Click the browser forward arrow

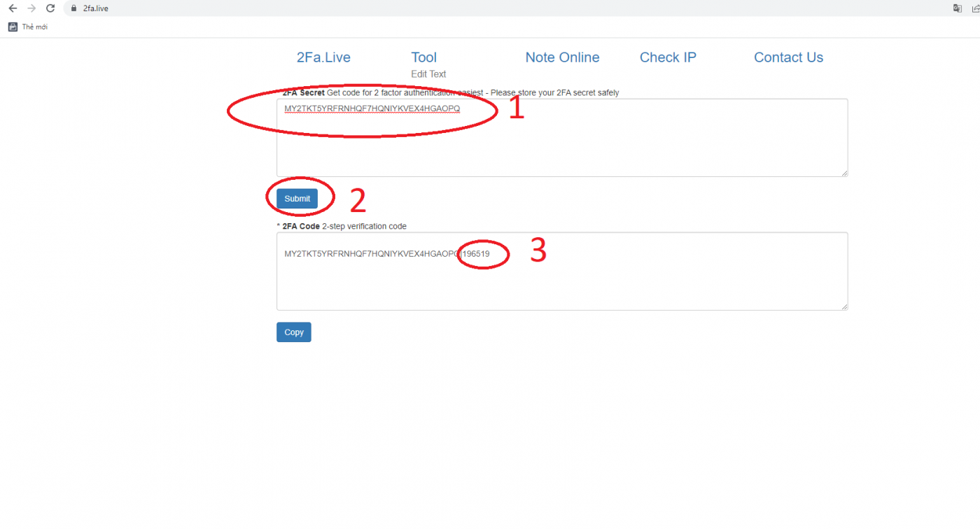pyautogui.click(x=31, y=8)
